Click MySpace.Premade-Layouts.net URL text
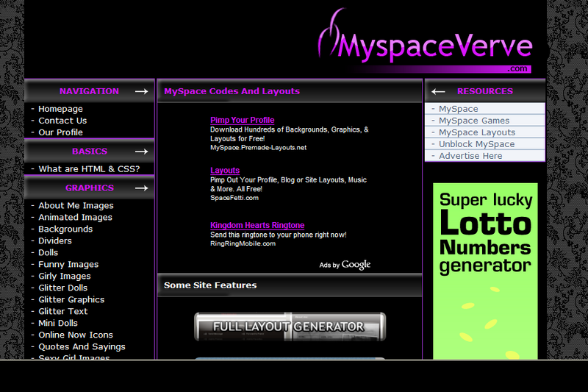The height and width of the screenshot is (392, 588). (259, 148)
